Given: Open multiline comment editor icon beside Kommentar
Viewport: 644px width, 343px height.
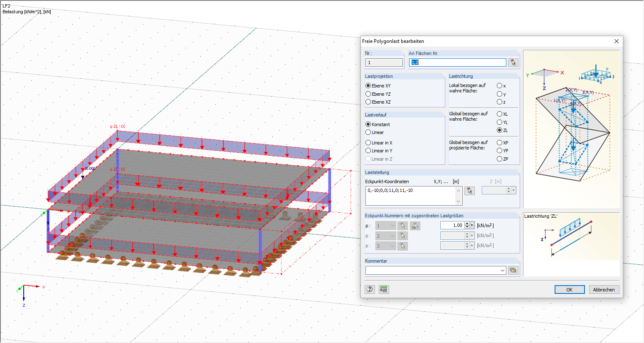Looking at the screenshot, I should pyautogui.click(x=513, y=270).
